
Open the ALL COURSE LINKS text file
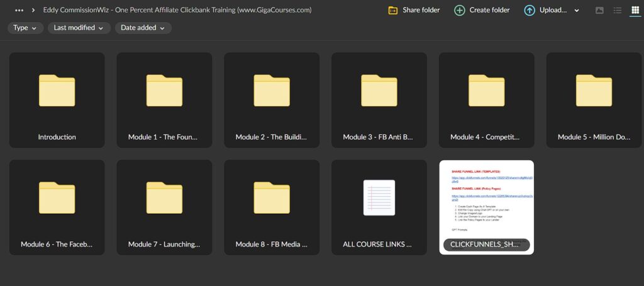click(379, 207)
